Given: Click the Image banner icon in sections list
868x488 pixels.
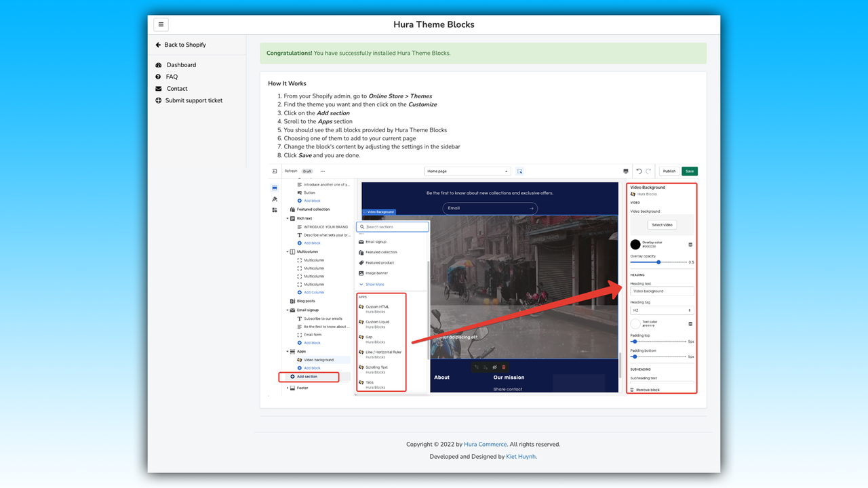Looking at the screenshot, I should pos(361,274).
